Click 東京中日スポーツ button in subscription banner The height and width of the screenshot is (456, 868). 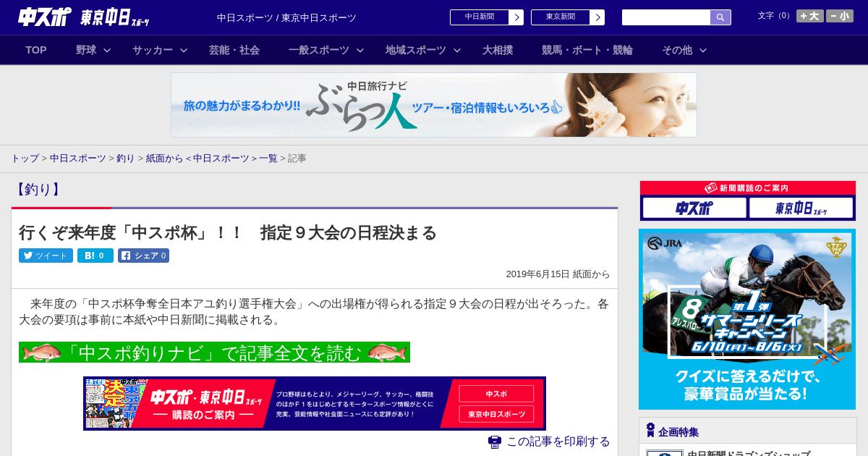pos(496,414)
